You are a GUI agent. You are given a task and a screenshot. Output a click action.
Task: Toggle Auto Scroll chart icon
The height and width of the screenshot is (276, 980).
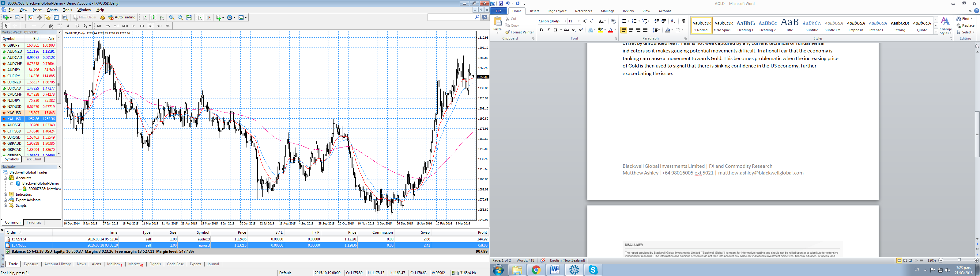(x=200, y=17)
